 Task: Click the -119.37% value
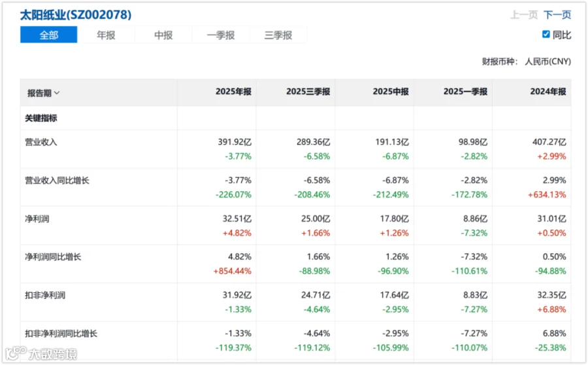[x=233, y=348]
